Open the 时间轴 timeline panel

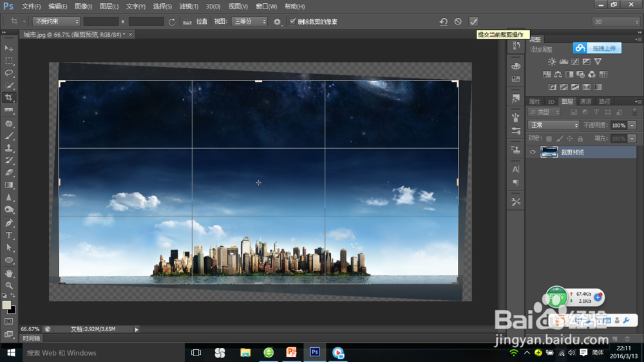point(31,338)
